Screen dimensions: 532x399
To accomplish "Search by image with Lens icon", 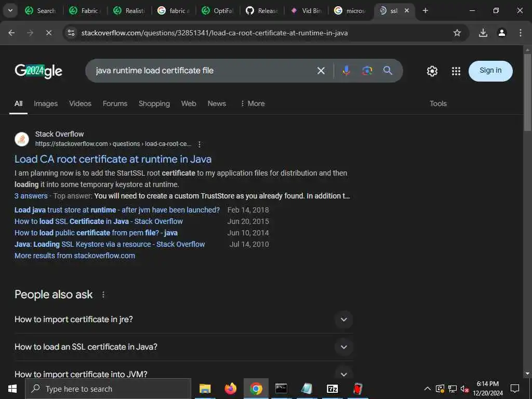I will tap(367, 71).
